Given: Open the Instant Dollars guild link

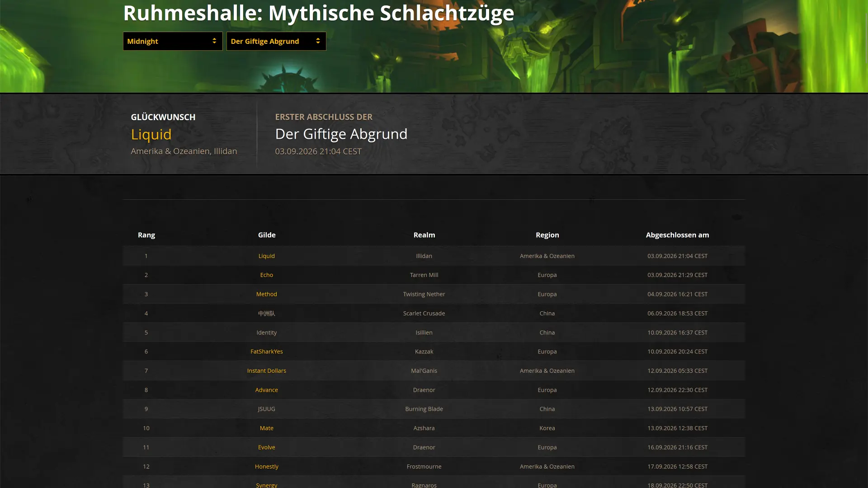Looking at the screenshot, I should pyautogui.click(x=266, y=371).
